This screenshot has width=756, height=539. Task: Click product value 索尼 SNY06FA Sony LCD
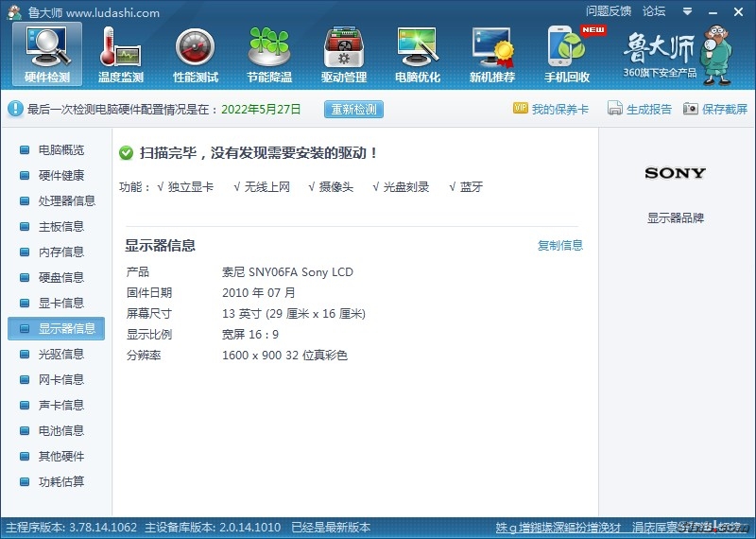pyautogui.click(x=287, y=272)
